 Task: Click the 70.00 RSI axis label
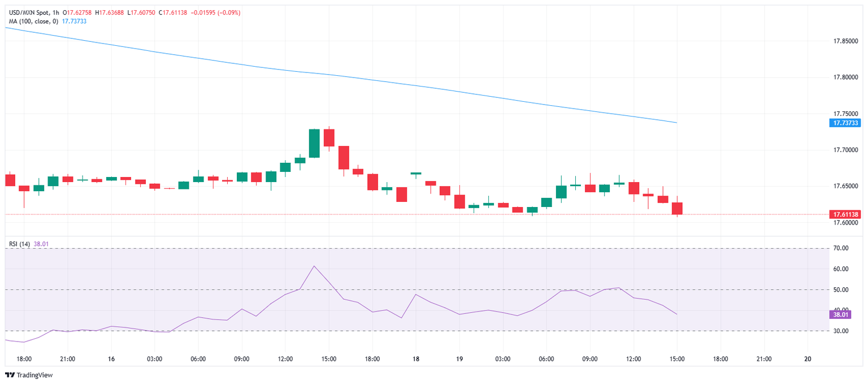pyautogui.click(x=841, y=248)
